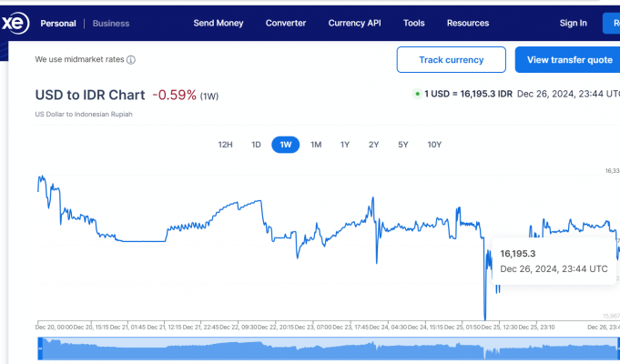The image size is (620, 364).
Task: Click the Sign In link
Action: 573,23
